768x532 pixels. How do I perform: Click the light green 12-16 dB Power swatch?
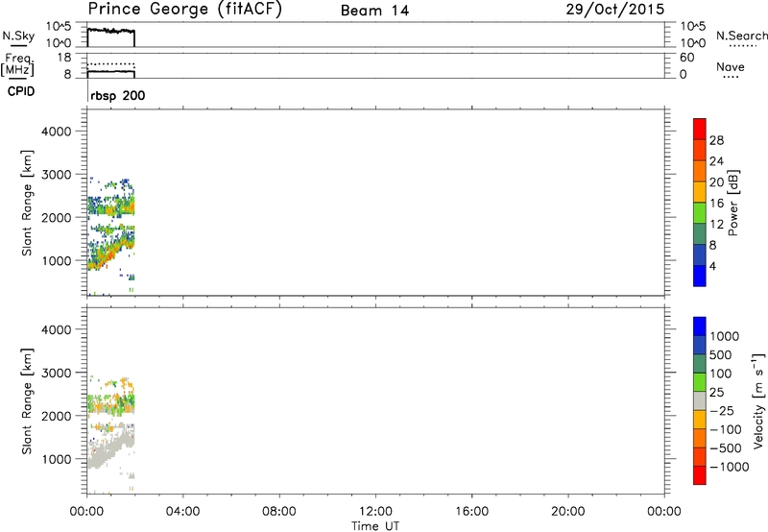[700, 212]
